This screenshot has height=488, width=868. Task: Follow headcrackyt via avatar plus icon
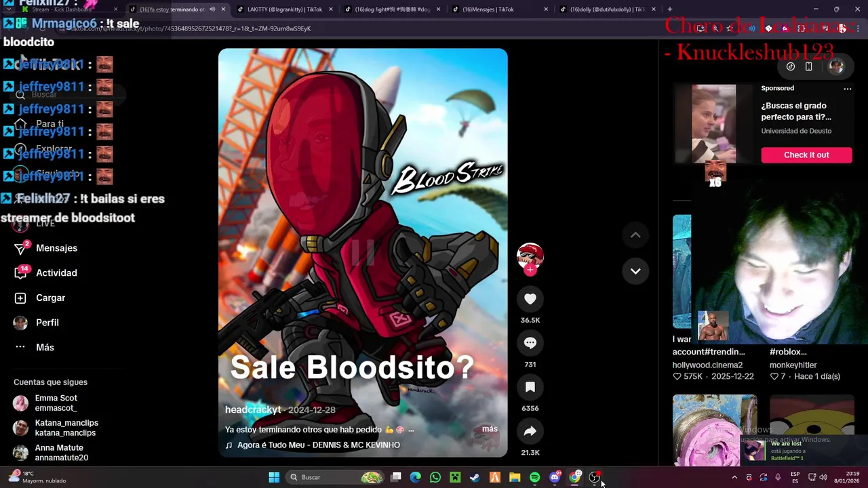pos(530,270)
